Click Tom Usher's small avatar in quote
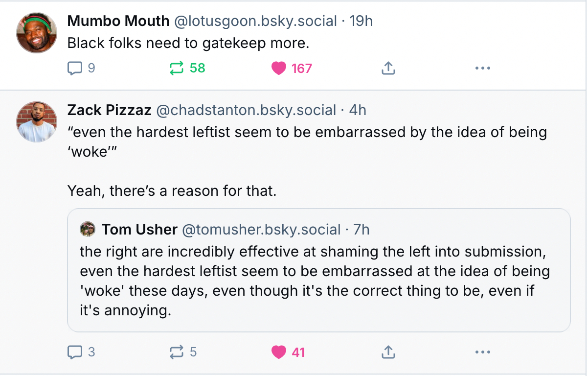The height and width of the screenshot is (376, 588). pos(88,229)
